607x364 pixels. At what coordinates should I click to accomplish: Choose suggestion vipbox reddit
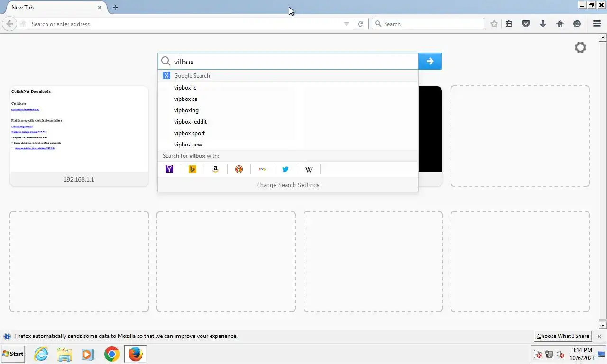click(x=288, y=122)
